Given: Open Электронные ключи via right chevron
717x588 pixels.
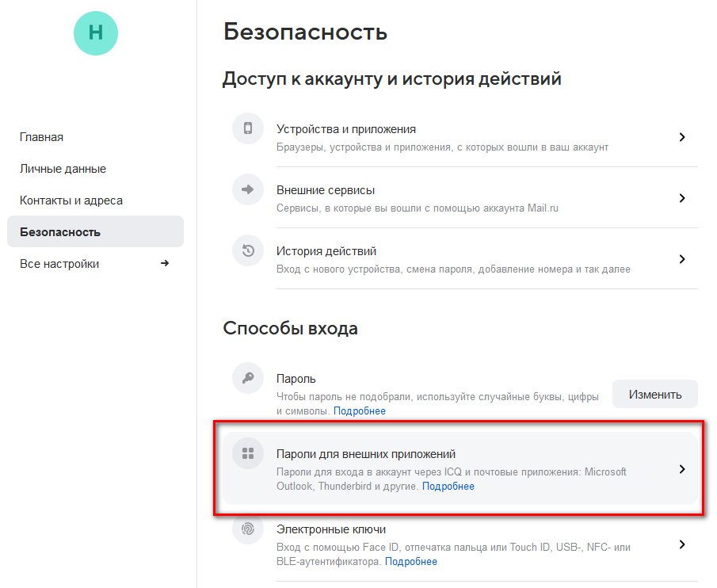Looking at the screenshot, I should [682, 544].
